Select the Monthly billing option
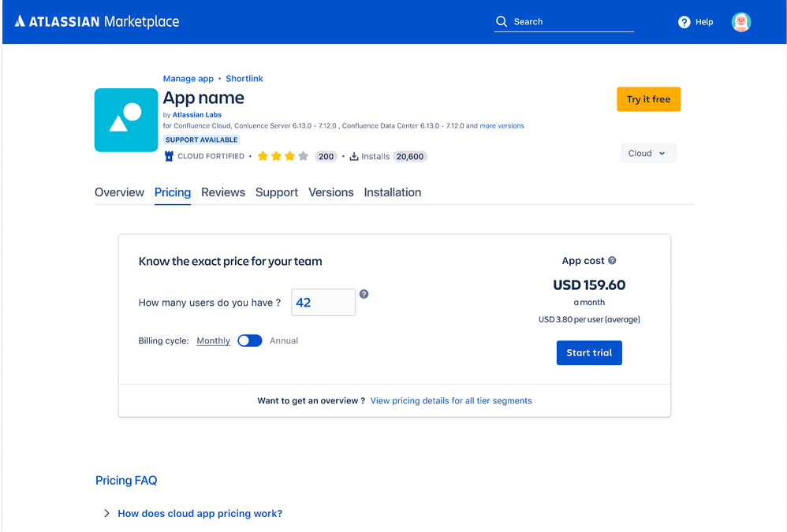787x532 pixels. pos(214,341)
